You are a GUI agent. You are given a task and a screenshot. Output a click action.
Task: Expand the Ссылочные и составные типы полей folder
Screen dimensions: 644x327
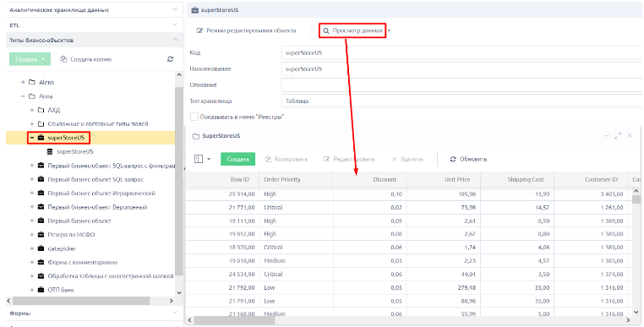click(31, 123)
